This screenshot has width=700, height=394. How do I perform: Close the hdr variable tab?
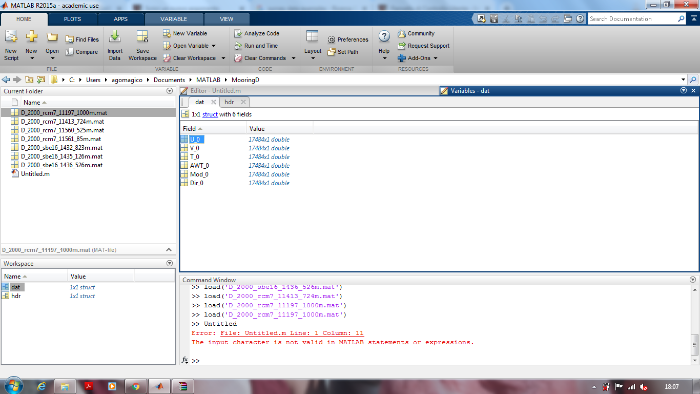point(243,102)
